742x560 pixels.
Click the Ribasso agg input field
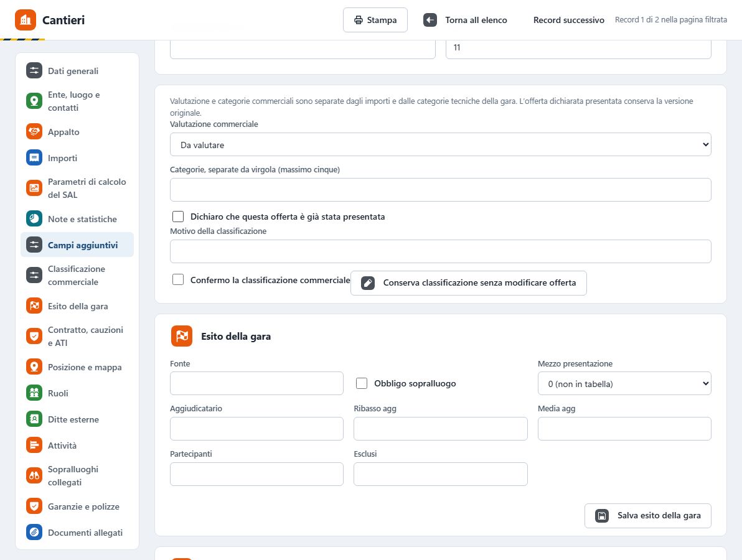tap(441, 429)
